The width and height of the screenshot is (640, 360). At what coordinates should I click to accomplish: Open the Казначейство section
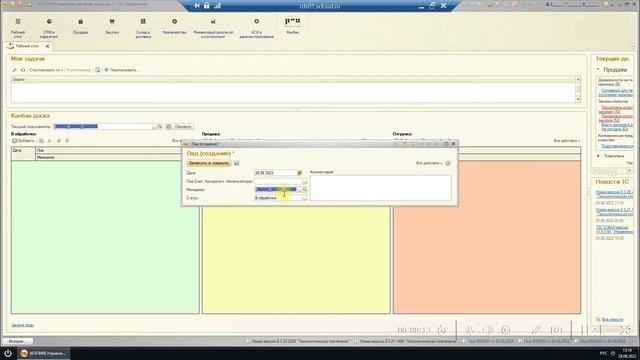click(x=174, y=26)
